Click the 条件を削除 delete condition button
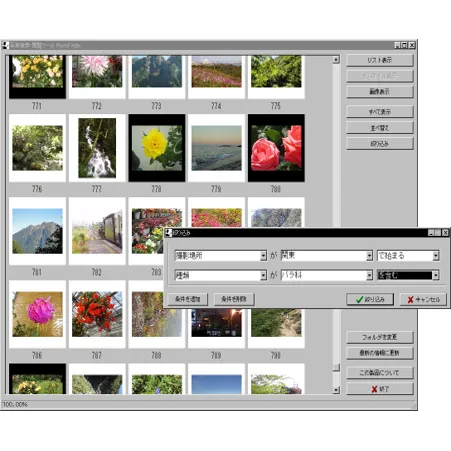Screen dimensions: 451x451 pyautogui.click(x=234, y=299)
